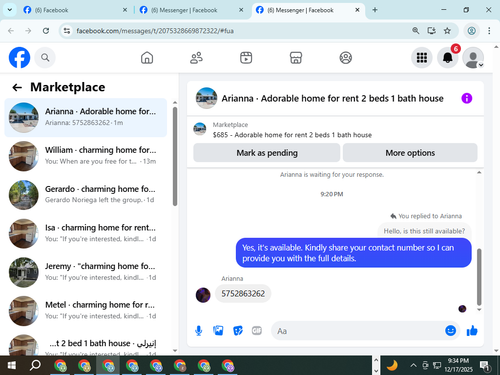500x375 pixels.
Task: Click the quoted 'Hello, is this still available?' reply
Action: point(424,231)
